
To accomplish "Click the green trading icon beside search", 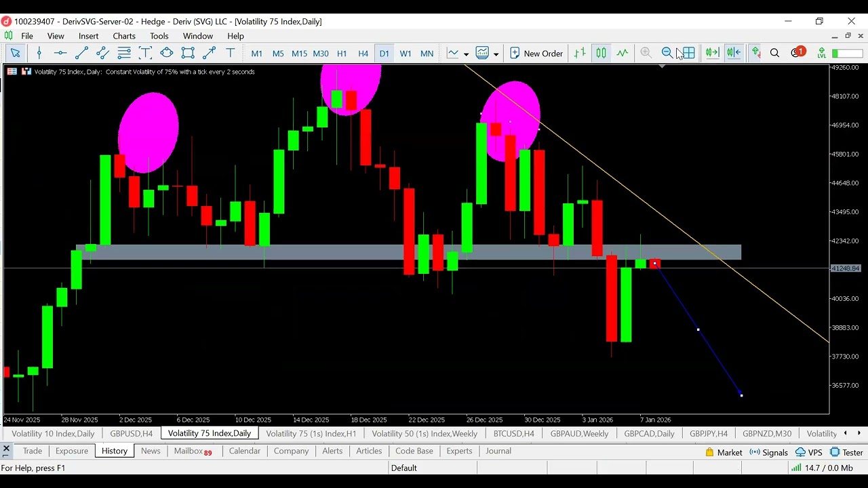I will click(x=755, y=53).
